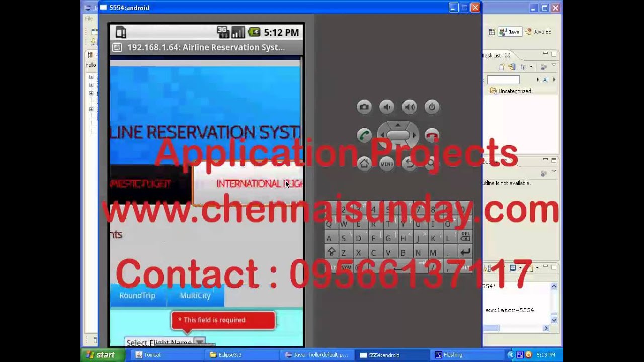Switch to the Flashing taskbar item
The height and width of the screenshot is (362, 644).
click(467, 355)
